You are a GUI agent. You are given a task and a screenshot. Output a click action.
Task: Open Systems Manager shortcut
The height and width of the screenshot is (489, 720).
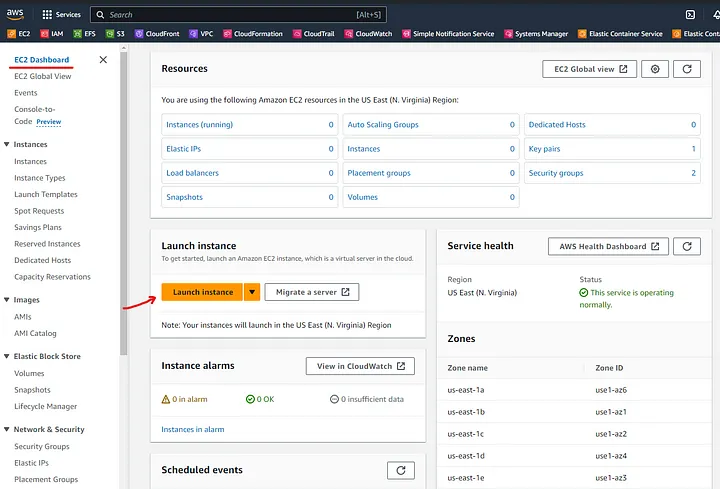coord(536,34)
